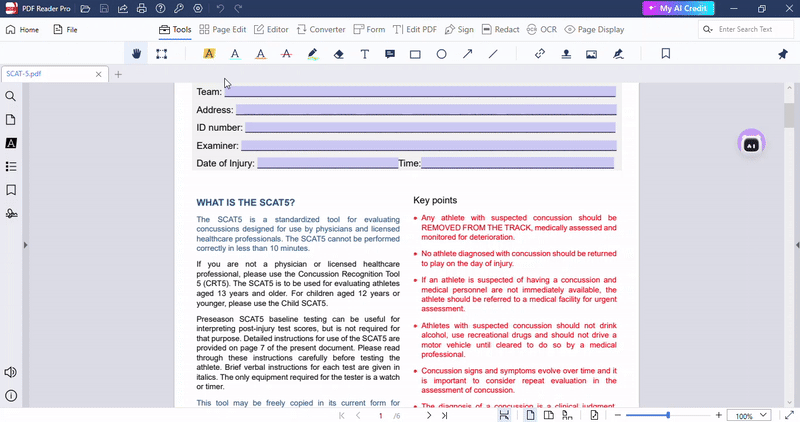This screenshot has width=800, height=422.
Task: Open the signature tool in the toolbar
Action: tap(618, 54)
